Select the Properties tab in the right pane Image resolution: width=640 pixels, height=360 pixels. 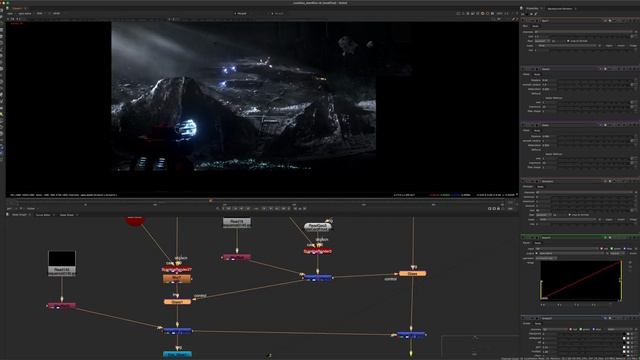tap(532, 8)
